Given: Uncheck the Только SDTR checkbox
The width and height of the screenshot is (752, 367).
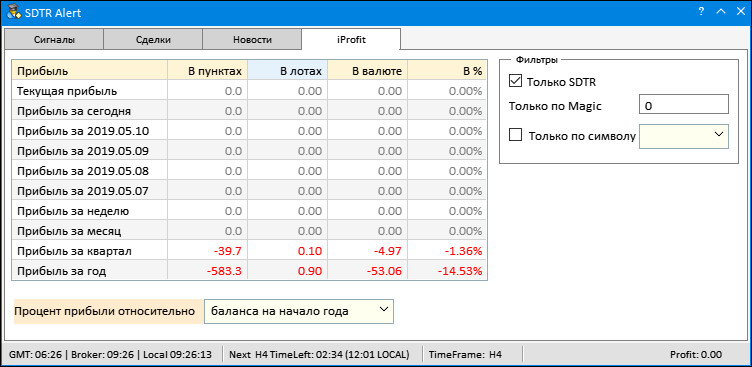Looking at the screenshot, I should (515, 82).
